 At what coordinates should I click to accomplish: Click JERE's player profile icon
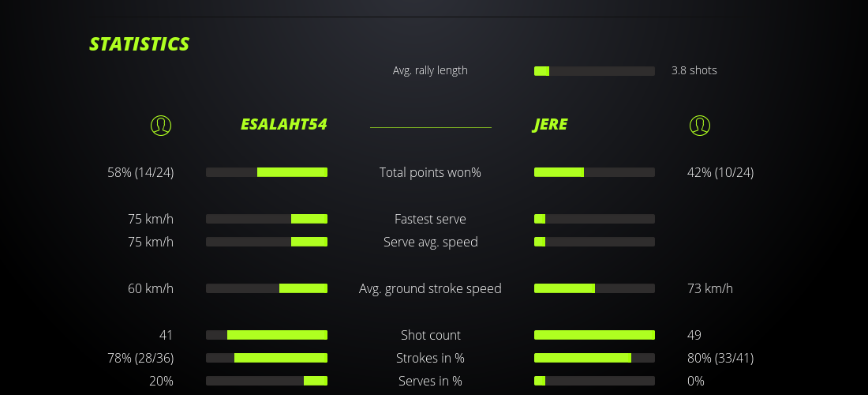click(699, 125)
